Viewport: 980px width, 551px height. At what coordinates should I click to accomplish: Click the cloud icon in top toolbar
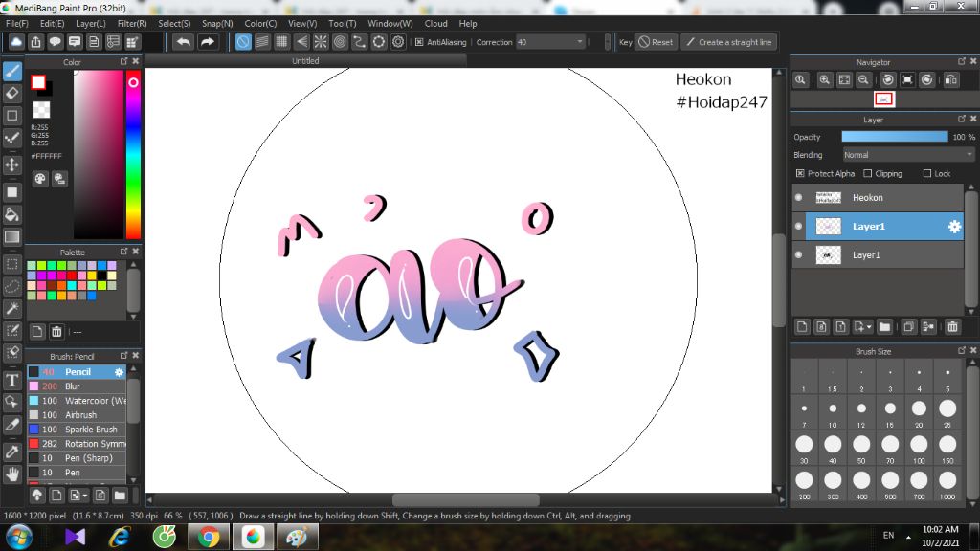(16, 42)
